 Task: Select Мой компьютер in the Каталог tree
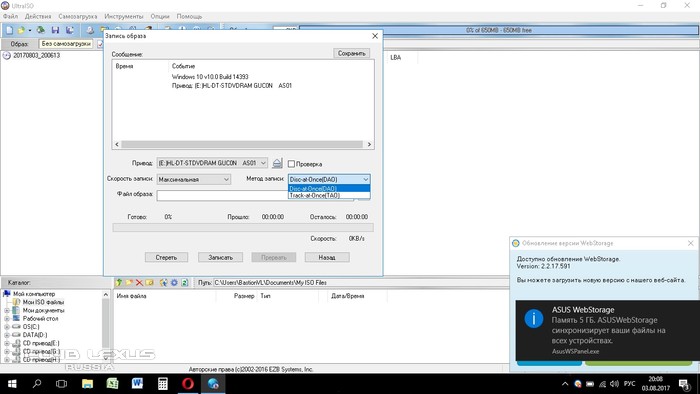(x=29, y=294)
